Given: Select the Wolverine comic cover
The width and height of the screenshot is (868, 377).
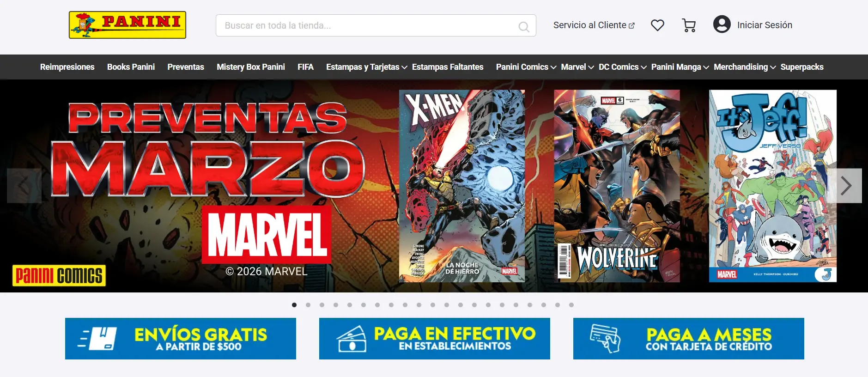Looking at the screenshot, I should [617, 186].
